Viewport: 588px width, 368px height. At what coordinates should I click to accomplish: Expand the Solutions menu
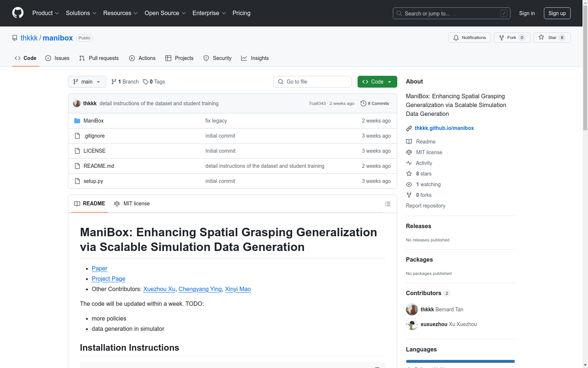point(81,13)
